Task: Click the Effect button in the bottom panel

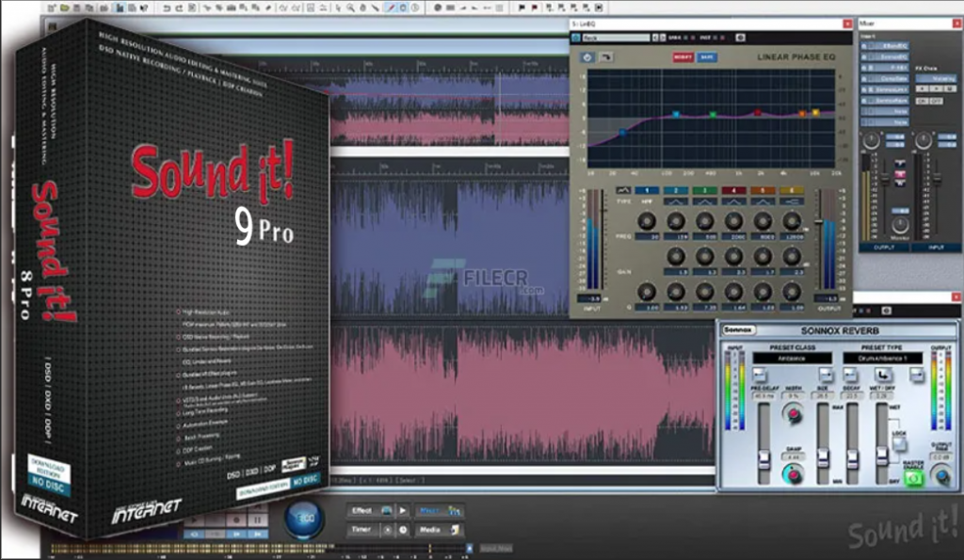Action: [361, 511]
